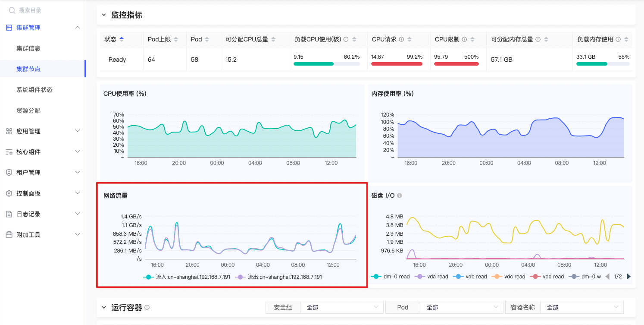Screen dimensions: 644x325
Task: Sort by CPU限制 column
Action: tap(472, 39)
